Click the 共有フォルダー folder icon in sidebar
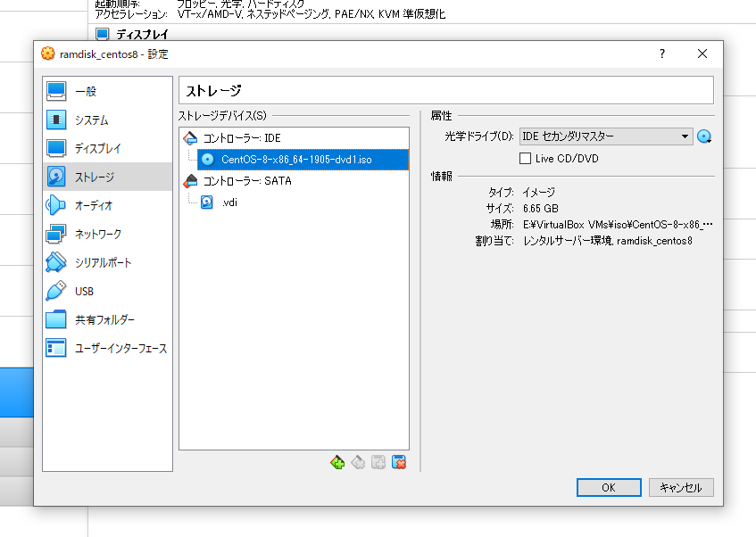Image resolution: width=756 pixels, height=537 pixels. (x=56, y=319)
